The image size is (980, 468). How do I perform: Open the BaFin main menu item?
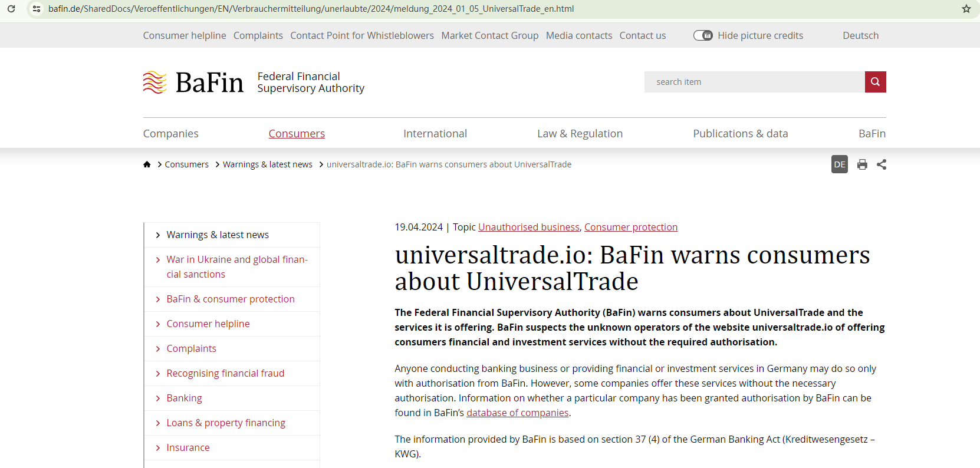(872, 134)
